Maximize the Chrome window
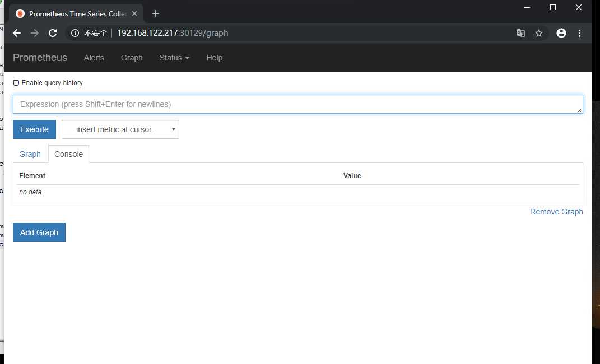The height and width of the screenshot is (364, 600). click(553, 7)
